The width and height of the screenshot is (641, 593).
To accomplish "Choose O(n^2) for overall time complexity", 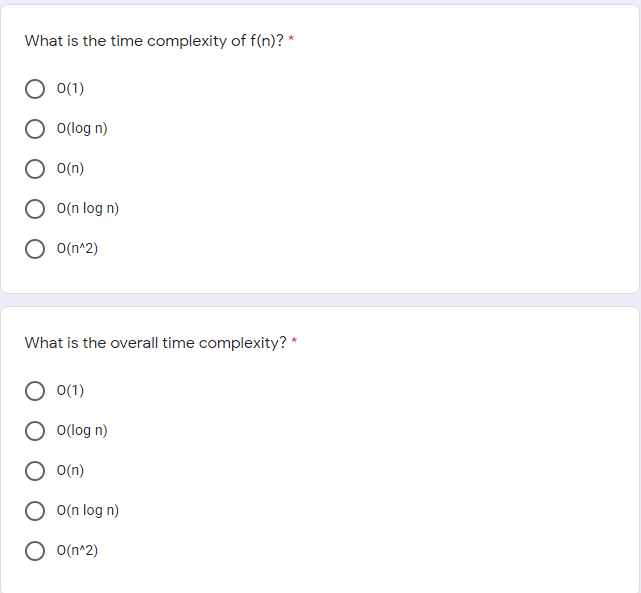I will click(35, 551).
